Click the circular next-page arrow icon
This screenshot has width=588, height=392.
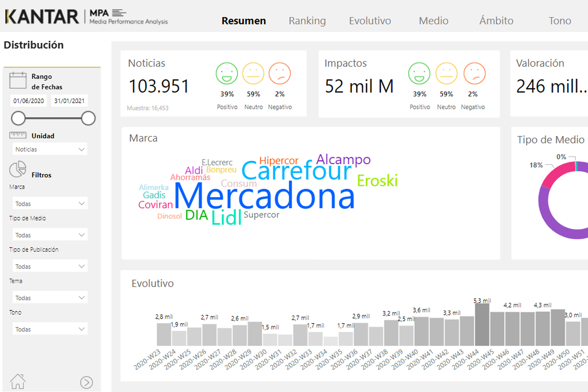click(87, 382)
